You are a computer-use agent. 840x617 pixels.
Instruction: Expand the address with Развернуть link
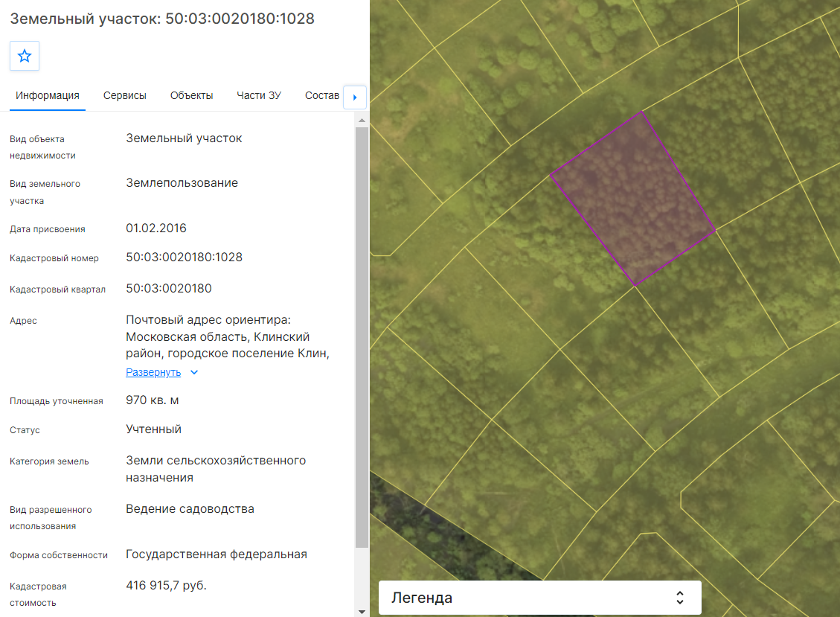click(153, 372)
